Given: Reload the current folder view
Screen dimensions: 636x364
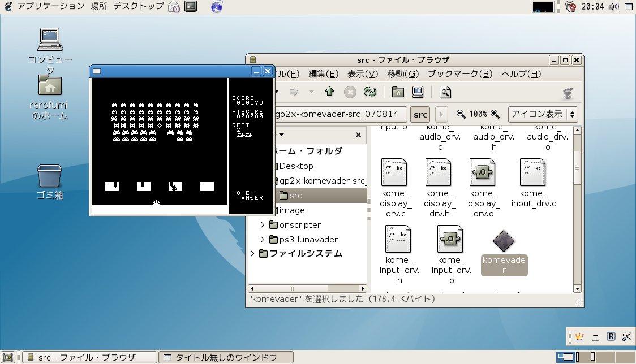Looking at the screenshot, I should point(370,92).
